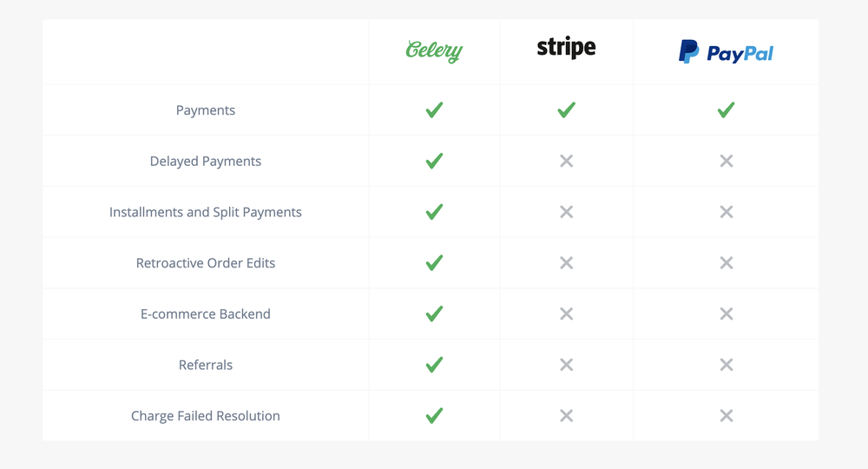
Task: Click Celery's check mark for Referrals
Action: [x=435, y=365]
